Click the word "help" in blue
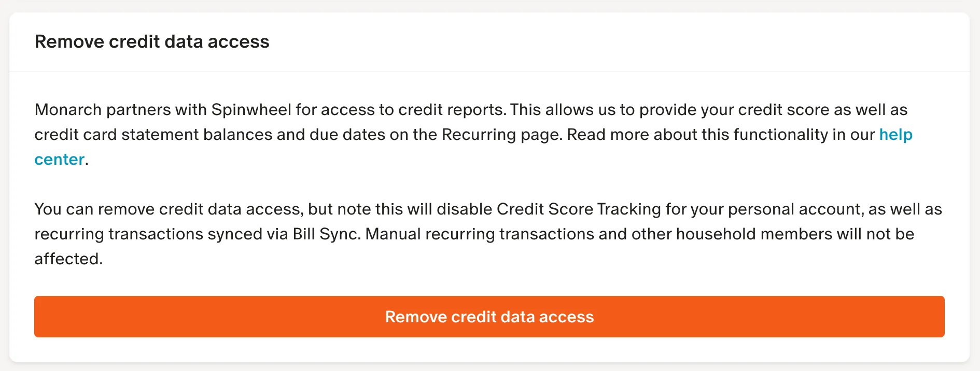 click(x=895, y=135)
